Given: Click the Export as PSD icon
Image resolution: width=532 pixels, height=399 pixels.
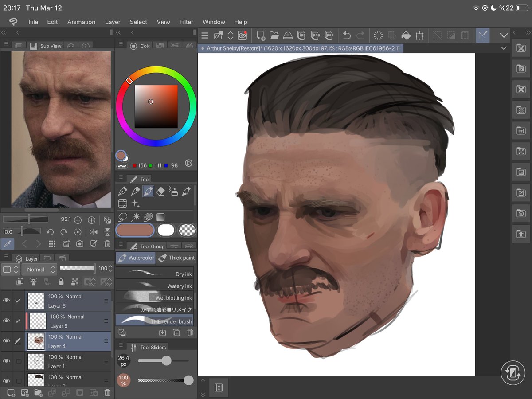Looking at the screenshot, I should [329, 35].
